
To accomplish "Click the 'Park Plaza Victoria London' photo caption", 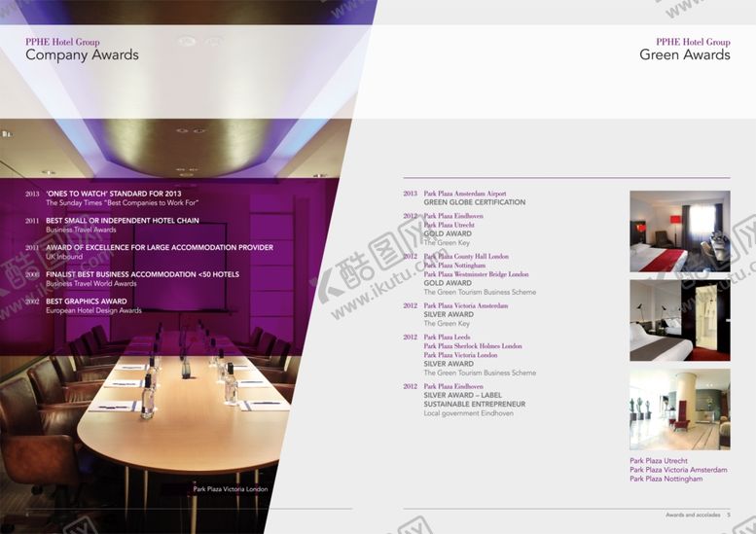I will click(230, 489).
